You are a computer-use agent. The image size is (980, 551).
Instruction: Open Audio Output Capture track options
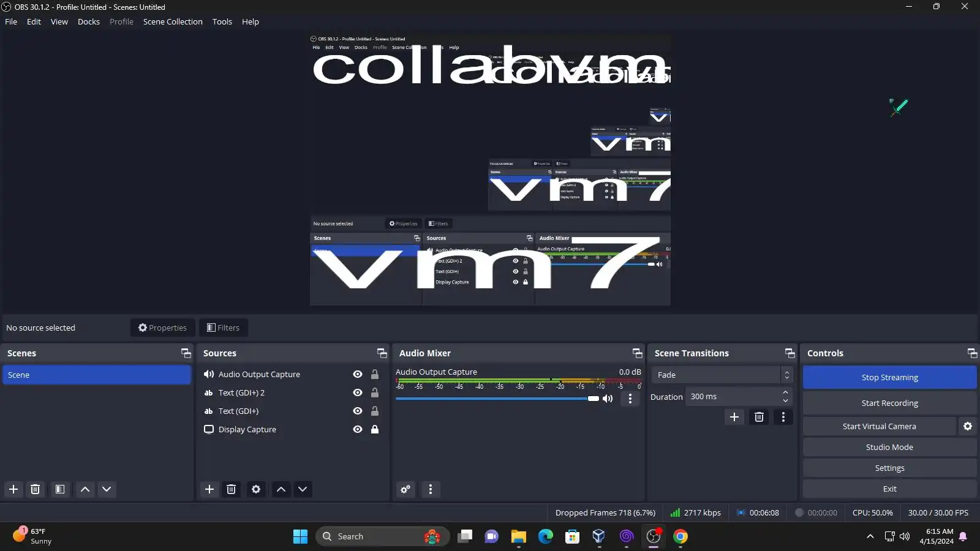click(630, 399)
